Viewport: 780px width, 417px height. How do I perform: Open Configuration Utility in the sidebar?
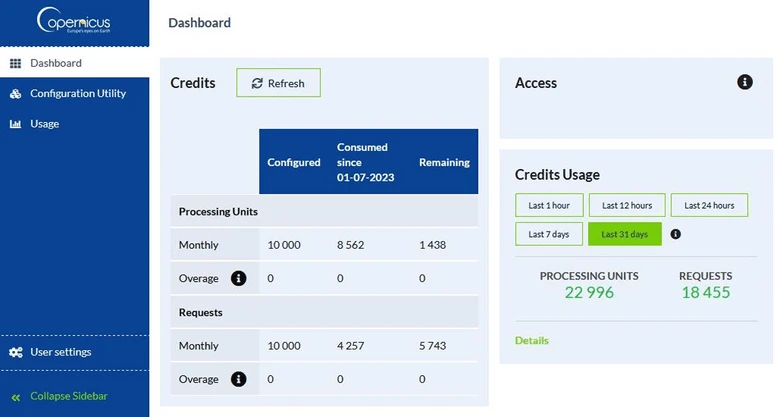78,94
